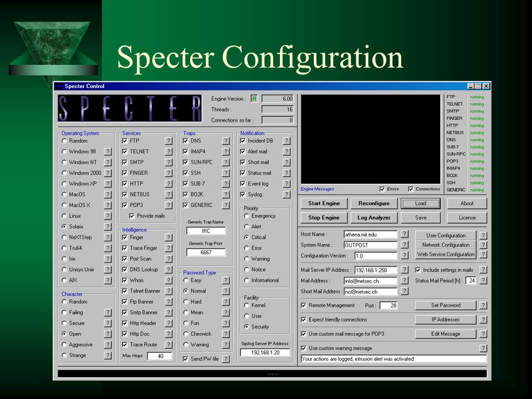Viewport: 532px width, 399px height.
Task: Open help for Aggressive character
Action: (108, 345)
